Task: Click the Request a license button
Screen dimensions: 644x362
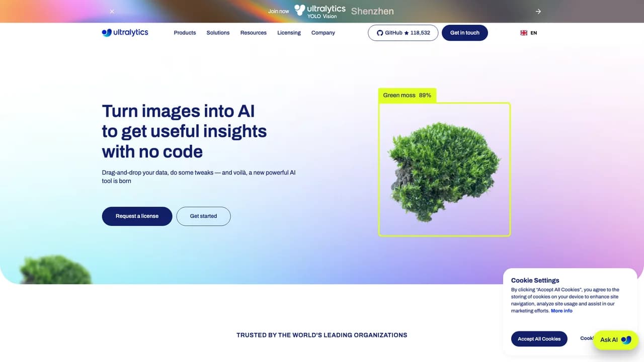Action: pos(137,216)
